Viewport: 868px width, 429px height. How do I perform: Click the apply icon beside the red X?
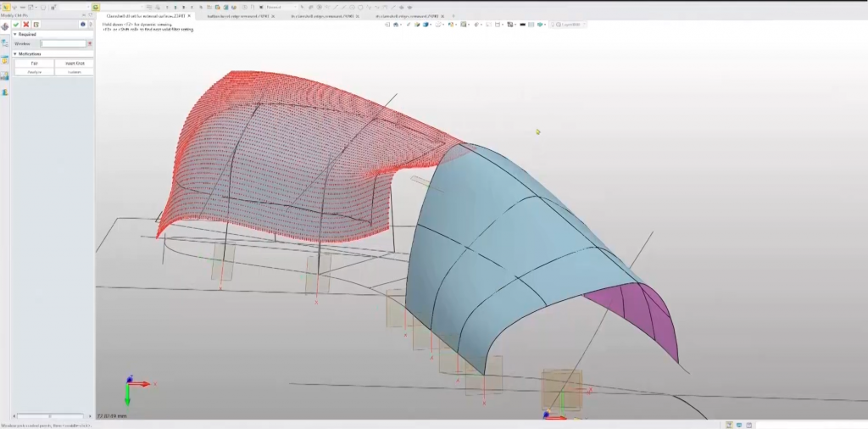tap(36, 25)
